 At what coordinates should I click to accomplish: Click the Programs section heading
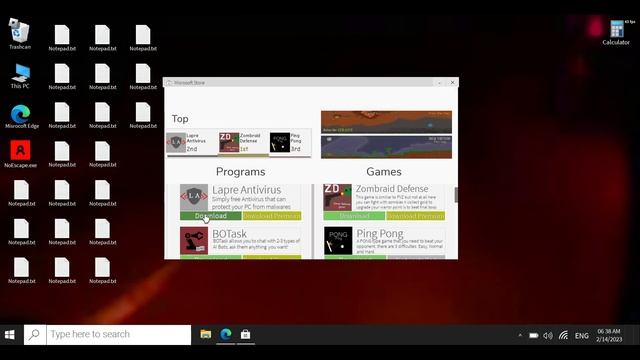(240, 172)
